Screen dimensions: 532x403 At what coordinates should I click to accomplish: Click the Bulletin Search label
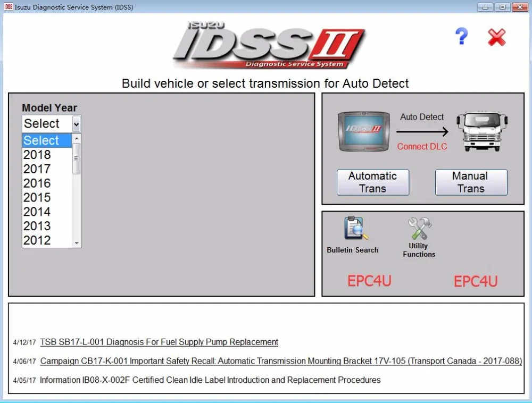pyautogui.click(x=353, y=250)
